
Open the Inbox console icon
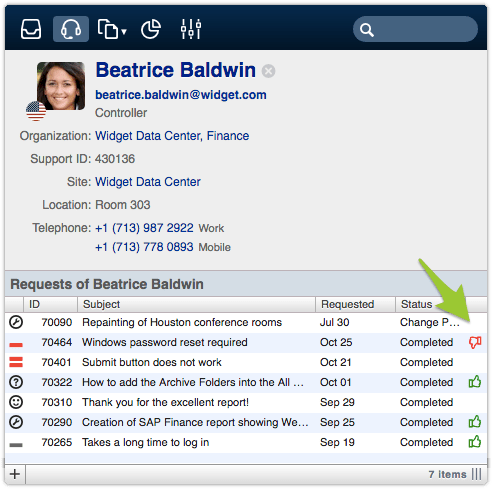pyautogui.click(x=31, y=29)
